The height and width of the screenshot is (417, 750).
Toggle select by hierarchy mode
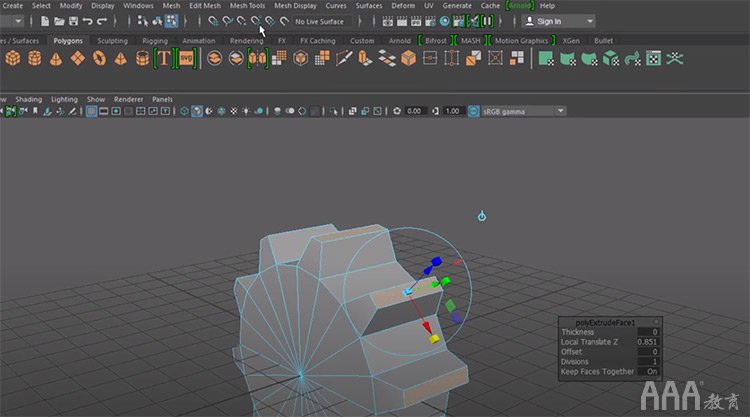(143, 21)
